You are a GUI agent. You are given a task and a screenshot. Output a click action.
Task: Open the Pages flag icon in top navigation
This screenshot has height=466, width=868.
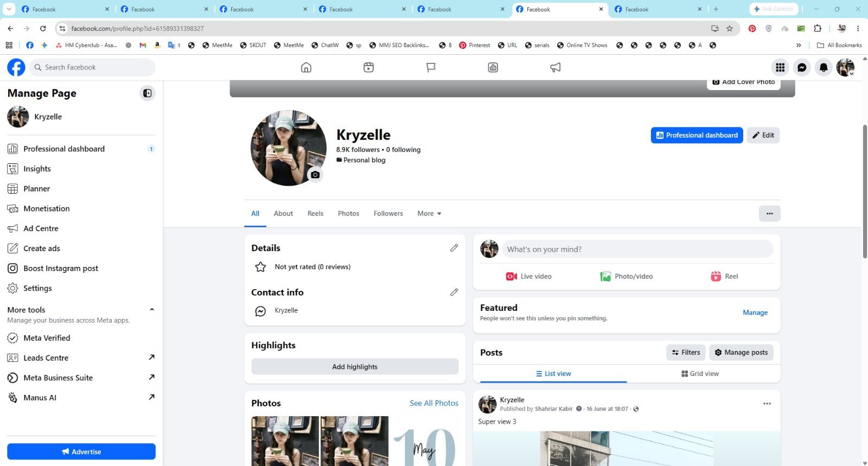click(x=431, y=67)
